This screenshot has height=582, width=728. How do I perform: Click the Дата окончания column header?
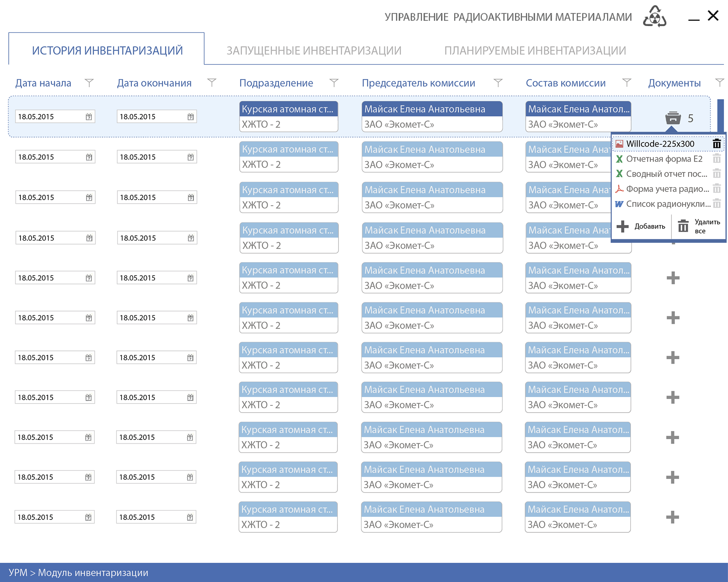click(x=154, y=83)
